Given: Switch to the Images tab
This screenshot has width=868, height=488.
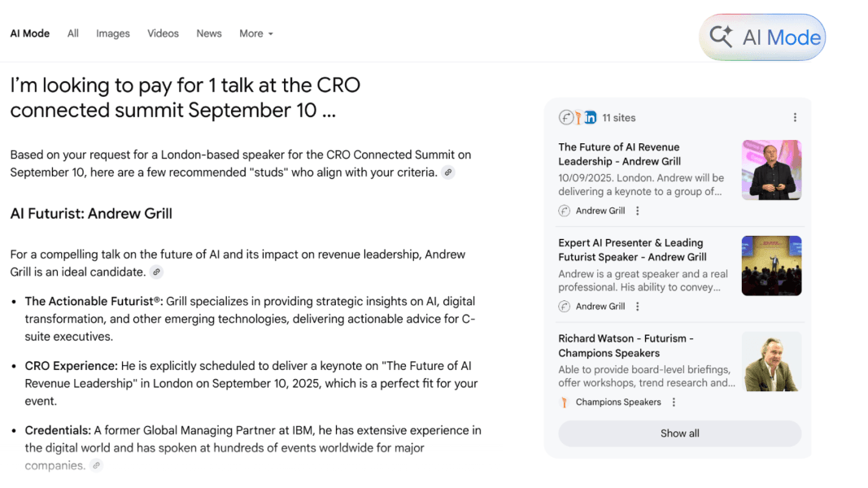Looking at the screenshot, I should click(x=113, y=33).
